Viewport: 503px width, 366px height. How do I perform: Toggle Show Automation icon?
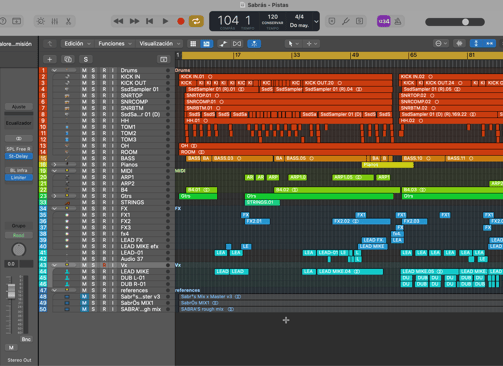coord(223,44)
